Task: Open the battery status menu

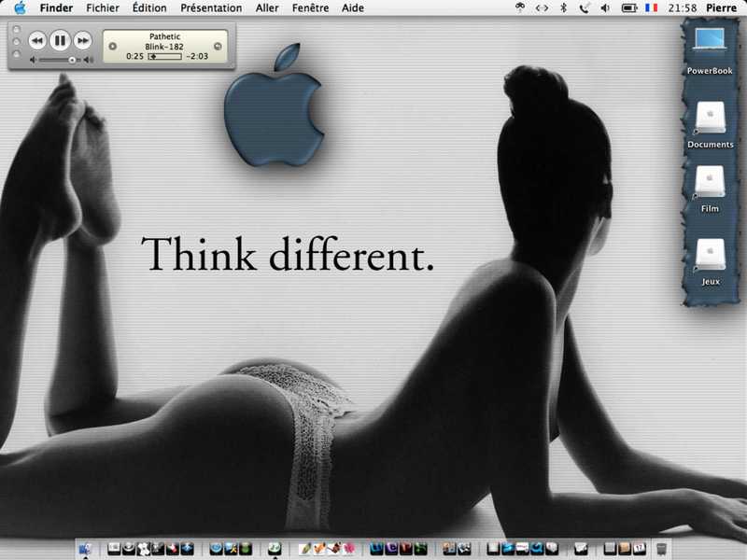Action: pos(629,7)
